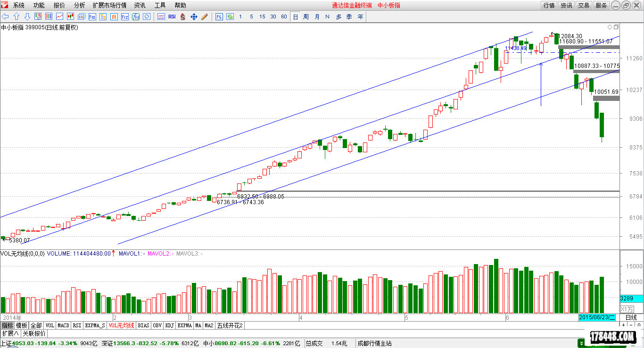Viewport: 644px width, 348px height.
Task: Select the blue four-arrow move tool
Action: click(194, 17)
